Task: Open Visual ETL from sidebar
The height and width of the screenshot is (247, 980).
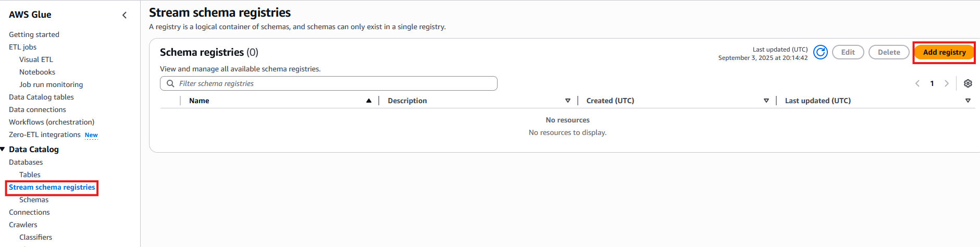Action: coord(36,59)
